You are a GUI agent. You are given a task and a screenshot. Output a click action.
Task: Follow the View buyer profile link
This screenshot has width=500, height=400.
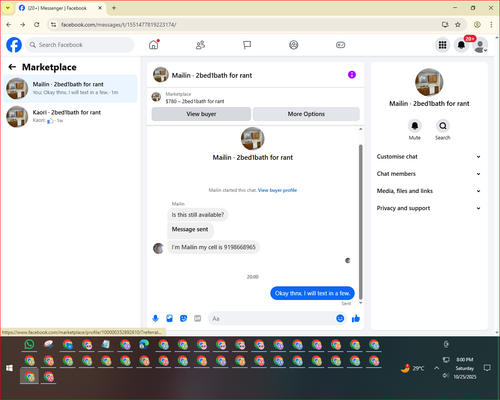pyautogui.click(x=277, y=190)
